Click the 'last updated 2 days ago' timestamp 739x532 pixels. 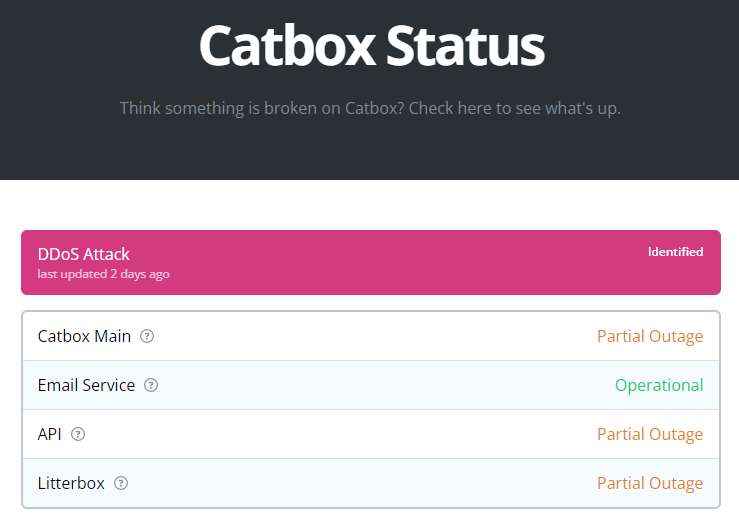tap(103, 274)
